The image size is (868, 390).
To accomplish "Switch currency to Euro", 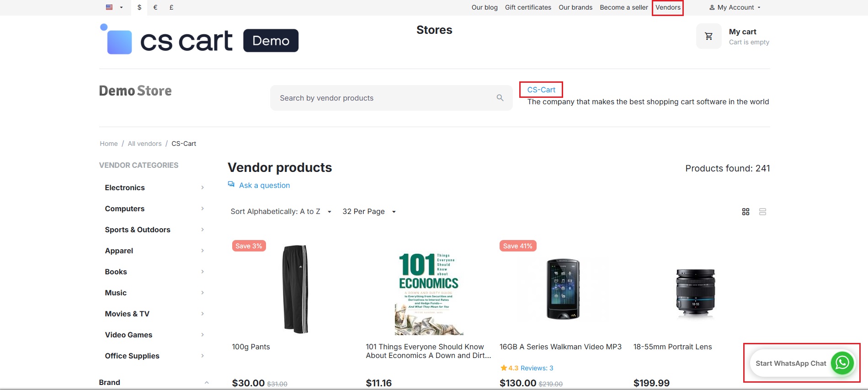I will (x=155, y=7).
